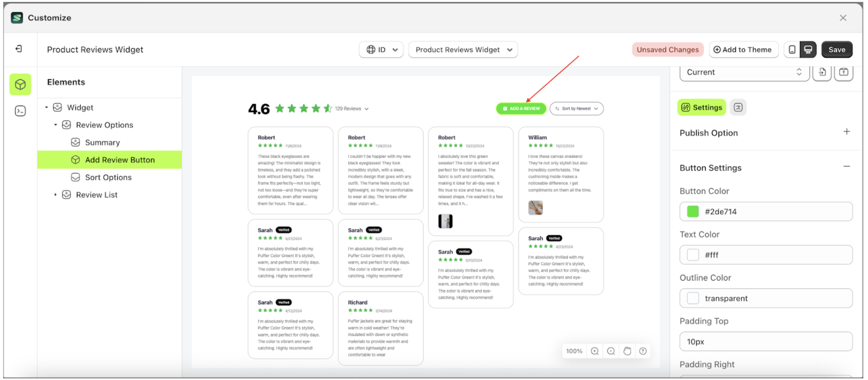Click the green Button Color swatch
Viewport: 868px width, 380px height.
(693, 212)
